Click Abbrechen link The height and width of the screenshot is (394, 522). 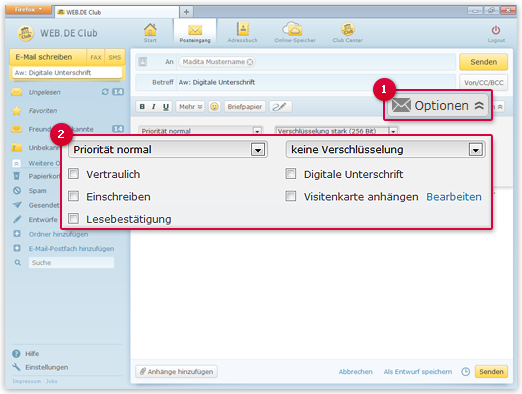[355, 371]
